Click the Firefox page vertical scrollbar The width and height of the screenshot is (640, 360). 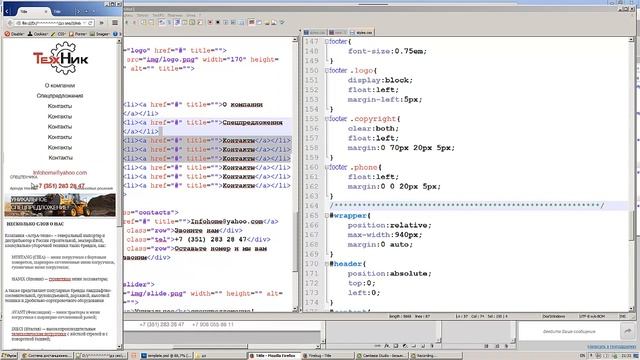point(120,194)
